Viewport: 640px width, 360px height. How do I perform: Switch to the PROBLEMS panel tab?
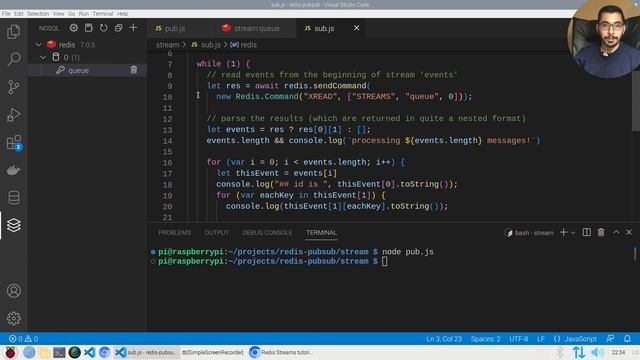pyautogui.click(x=174, y=233)
